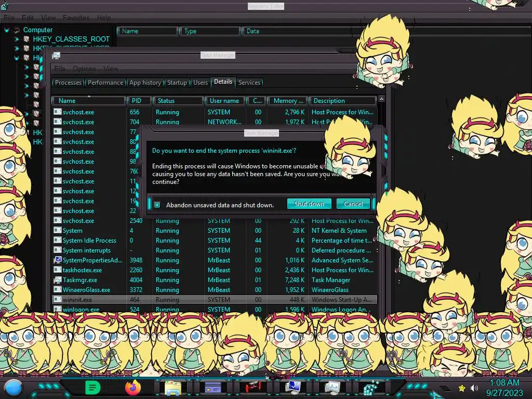532x399 pixels.
Task: Toggle Abandon unsaved data and shut down checkbox
Action: pyautogui.click(x=157, y=205)
